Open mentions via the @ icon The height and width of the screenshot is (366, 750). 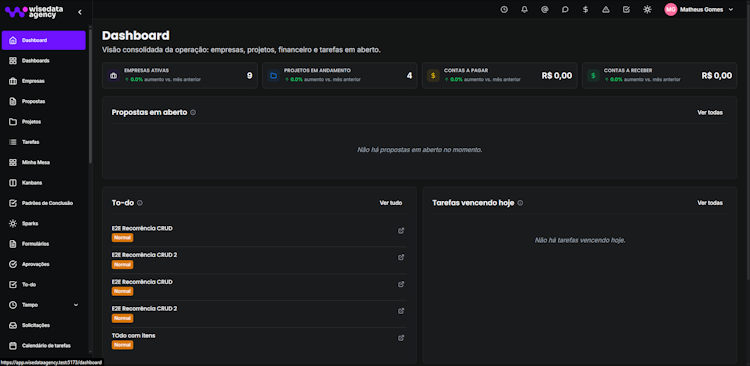pyautogui.click(x=545, y=10)
